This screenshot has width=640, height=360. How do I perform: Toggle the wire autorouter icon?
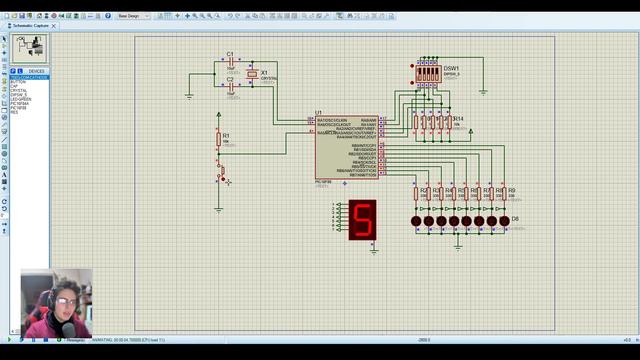click(340, 16)
